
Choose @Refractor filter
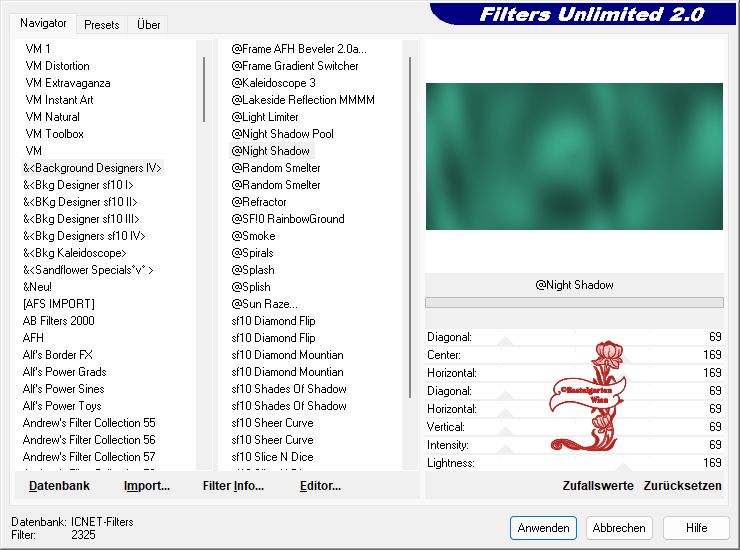(259, 202)
